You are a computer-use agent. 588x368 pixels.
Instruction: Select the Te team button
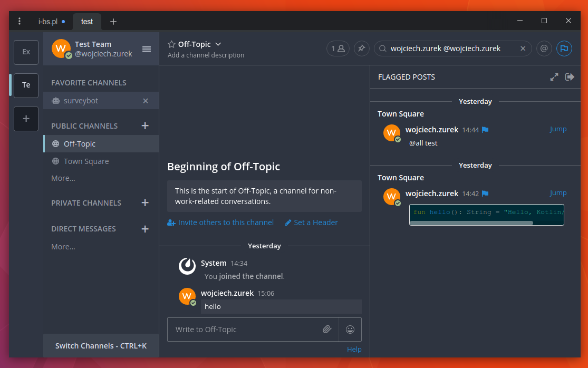tap(26, 85)
